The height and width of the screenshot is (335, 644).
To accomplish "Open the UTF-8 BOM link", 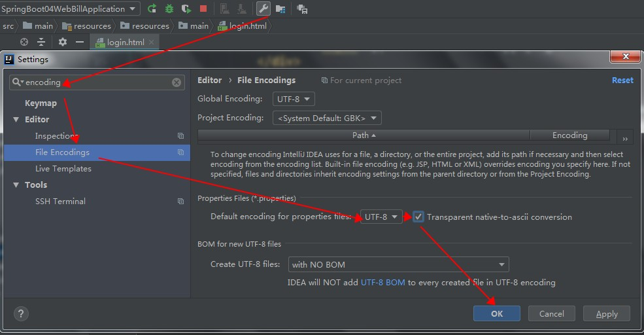I will click(x=382, y=283).
